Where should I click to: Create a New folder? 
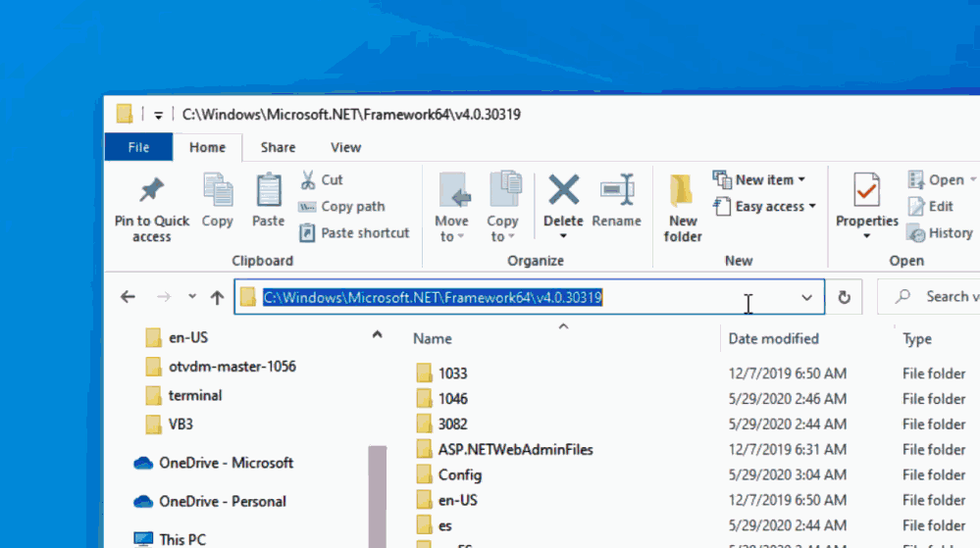click(x=683, y=208)
